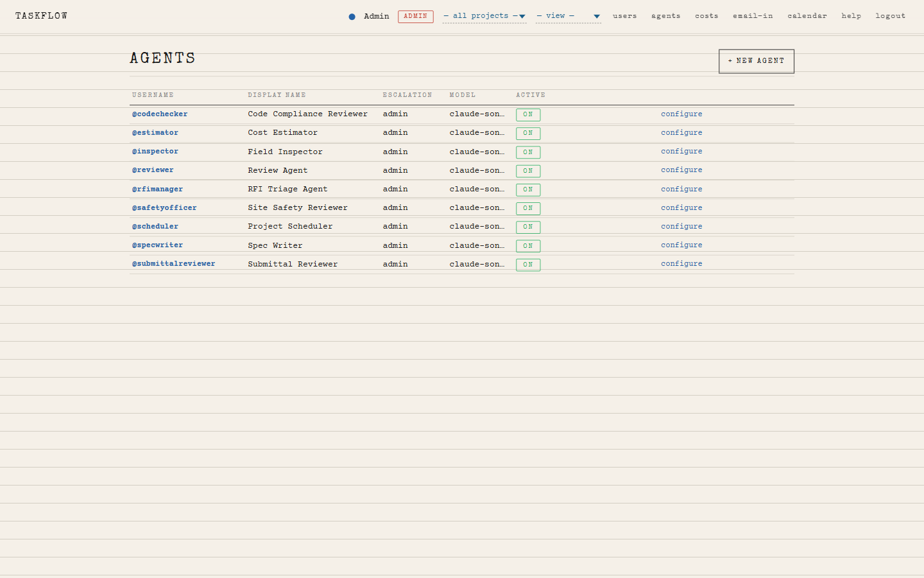This screenshot has height=578, width=924.
Task: Click the + New Agent button
Action: [756, 61]
